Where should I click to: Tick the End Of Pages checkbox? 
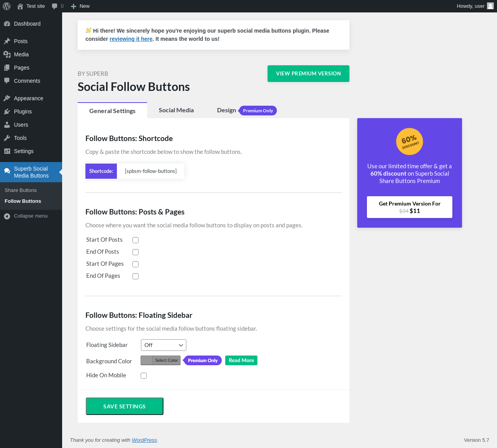pyautogui.click(x=136, y=276)
